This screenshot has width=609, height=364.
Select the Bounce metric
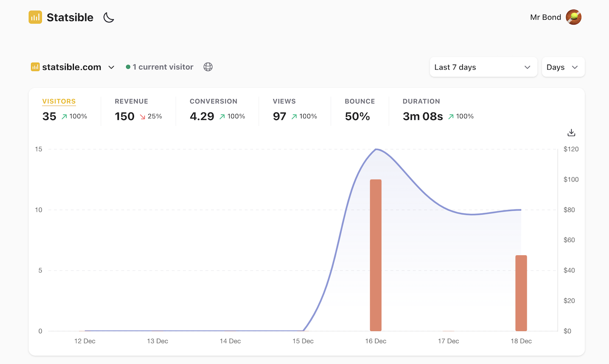coord(360,102)
